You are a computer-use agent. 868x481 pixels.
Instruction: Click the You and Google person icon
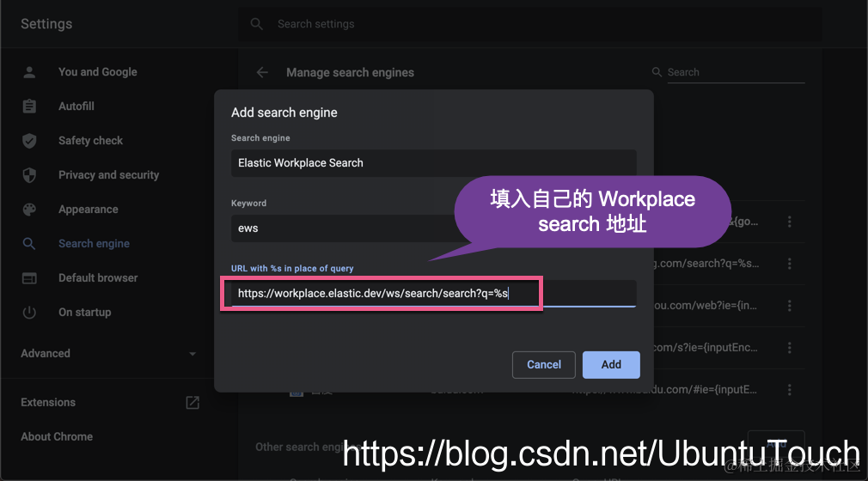pyautogui.click(x=29, y=72)
